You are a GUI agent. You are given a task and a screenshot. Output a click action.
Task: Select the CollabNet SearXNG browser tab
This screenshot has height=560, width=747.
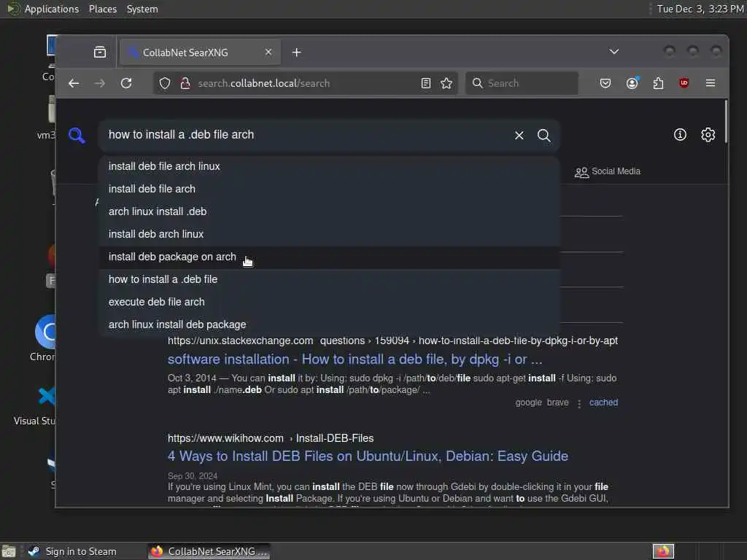(x=200, y=52)
